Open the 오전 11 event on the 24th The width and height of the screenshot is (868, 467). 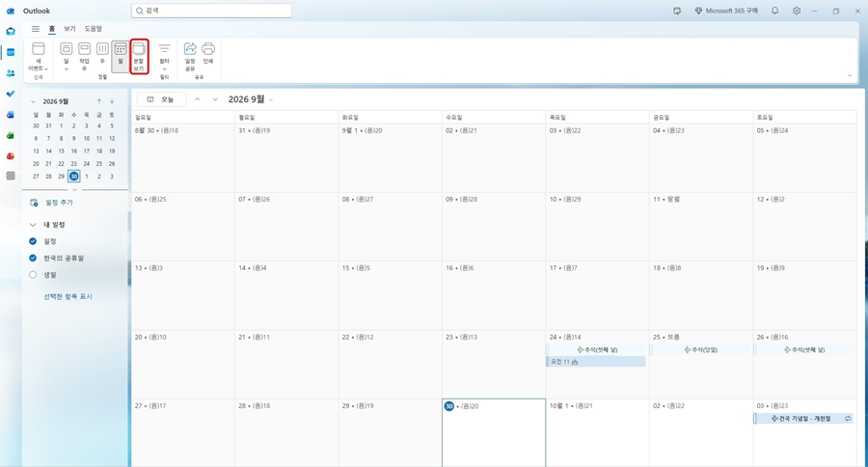(596, 362)
